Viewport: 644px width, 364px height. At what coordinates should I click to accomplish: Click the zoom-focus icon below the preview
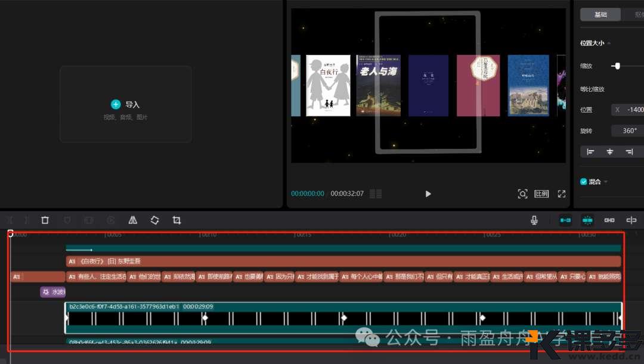522,194
